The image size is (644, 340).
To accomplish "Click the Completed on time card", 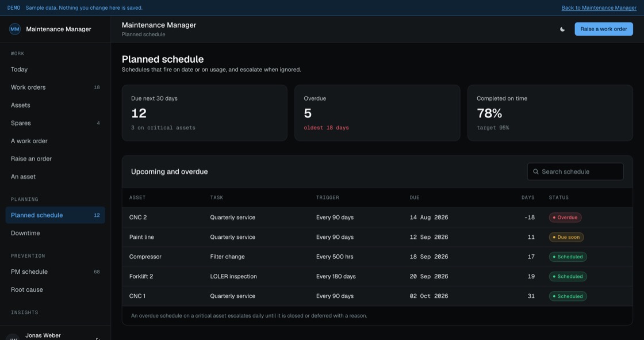I will pos(550,113).
